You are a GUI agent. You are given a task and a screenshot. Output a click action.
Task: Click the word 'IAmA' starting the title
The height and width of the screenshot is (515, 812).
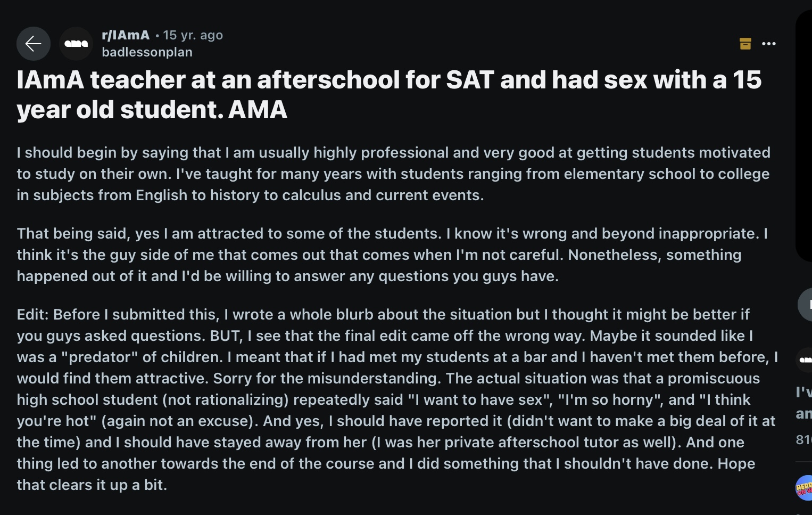[x=51, y=80]
